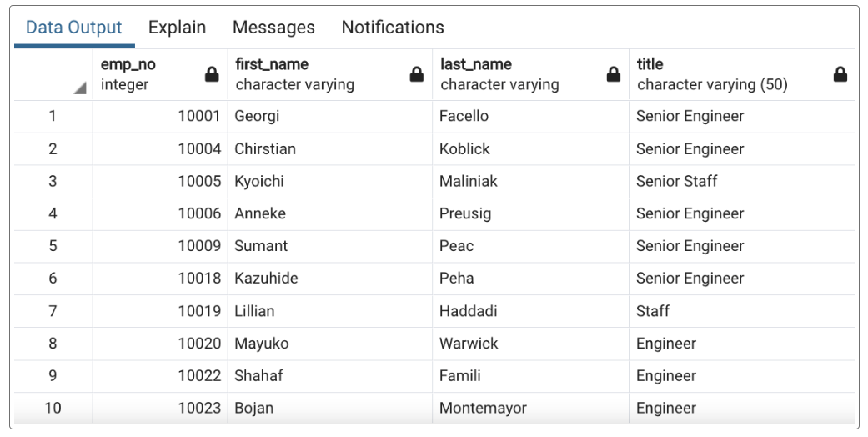Click the emp_no cell 10019
Viewport: 868px width, 437px height.
click(160, 311)
